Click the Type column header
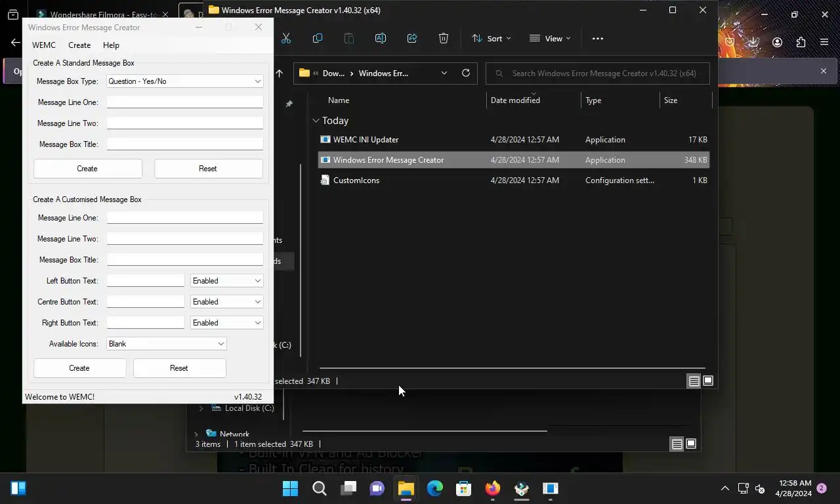Image resolution: width=840 pixels, height=504 pixels. click(593, 100)
